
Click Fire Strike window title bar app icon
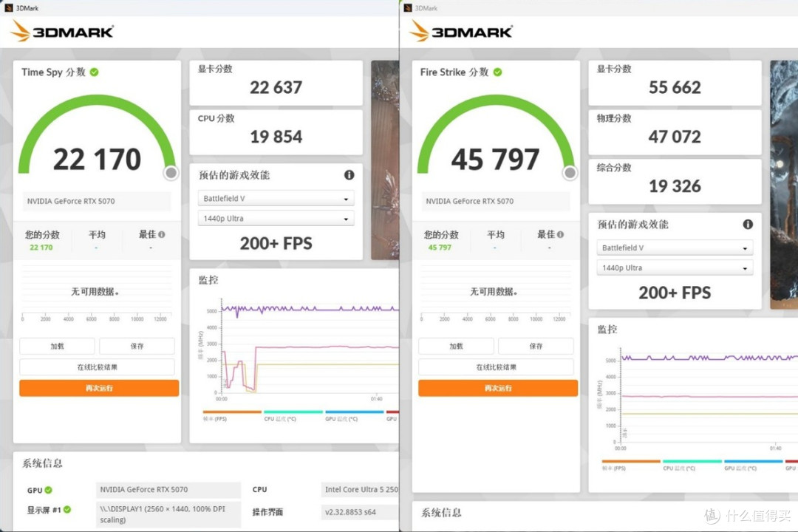pyautogui.click(x=407, y=7)
